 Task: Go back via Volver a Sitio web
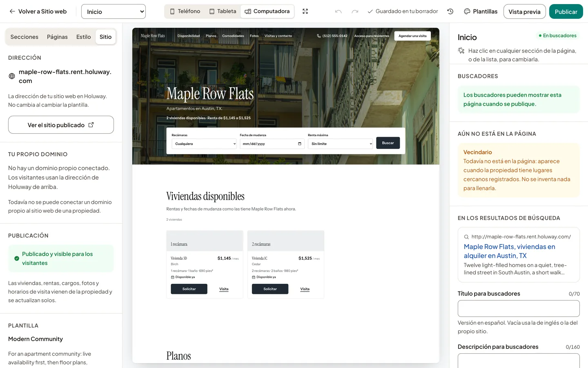(x=38, y=11)
